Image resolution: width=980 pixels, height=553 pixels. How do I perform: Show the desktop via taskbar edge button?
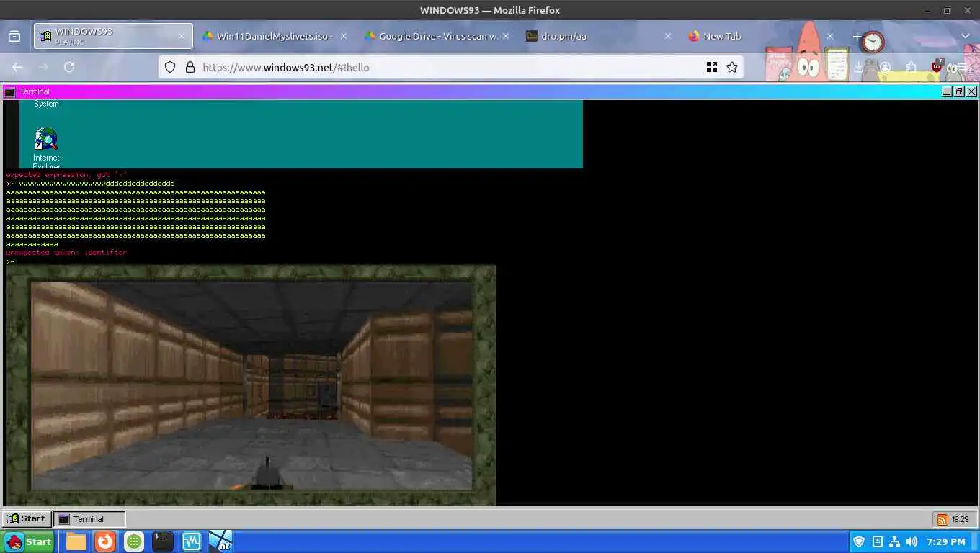[975, 541]
